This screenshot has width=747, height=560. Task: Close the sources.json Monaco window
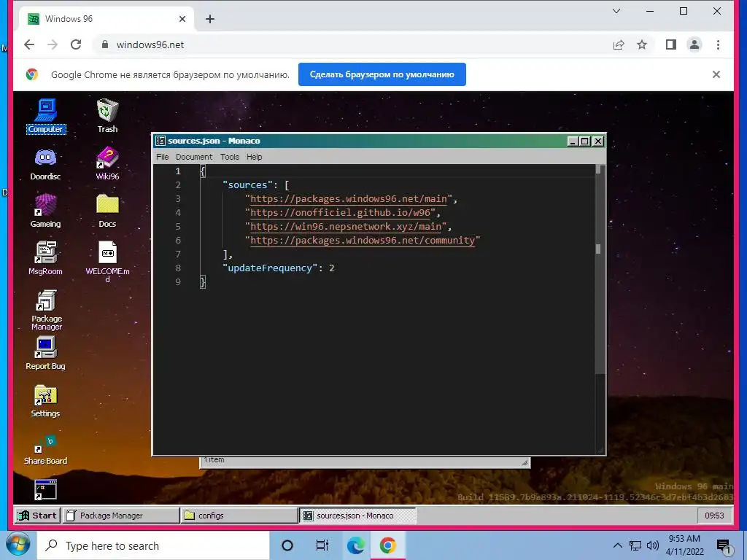598,141
